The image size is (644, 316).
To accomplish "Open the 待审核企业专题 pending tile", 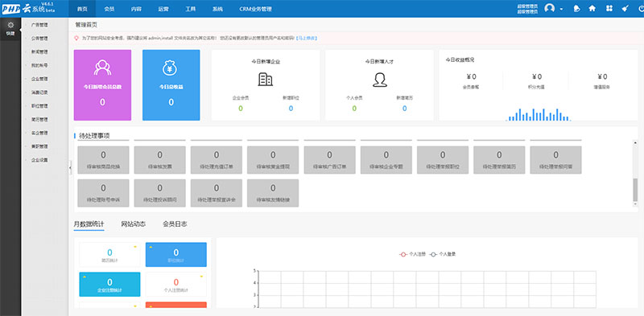I will (386, 160).
